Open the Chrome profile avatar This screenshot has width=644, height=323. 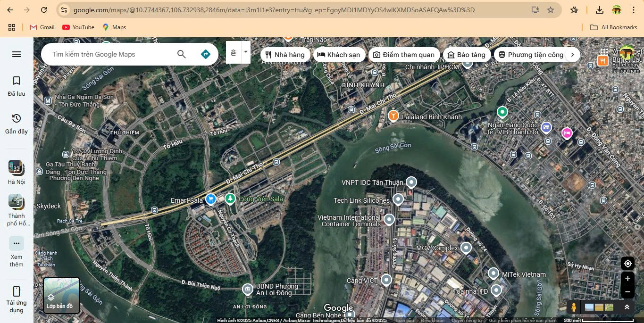[x=617, y=10]
